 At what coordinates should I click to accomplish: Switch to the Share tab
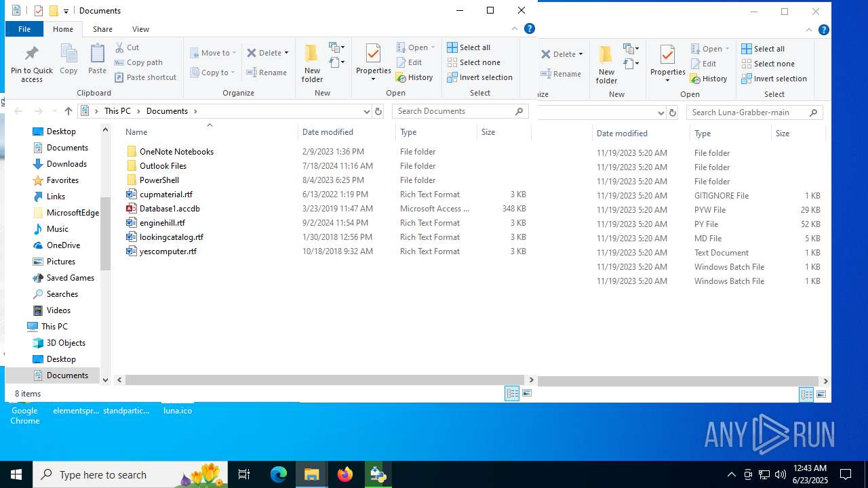pyautogui.click(x=102, y=29)
